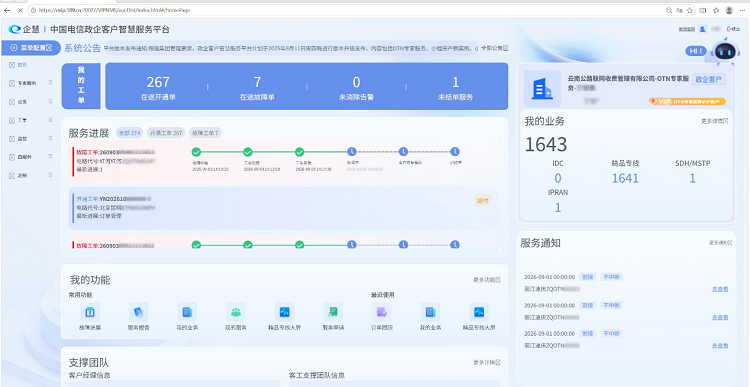Click the robot assistant icon
Viewport: 750px width, 387px height.
[x=725, y=52]
